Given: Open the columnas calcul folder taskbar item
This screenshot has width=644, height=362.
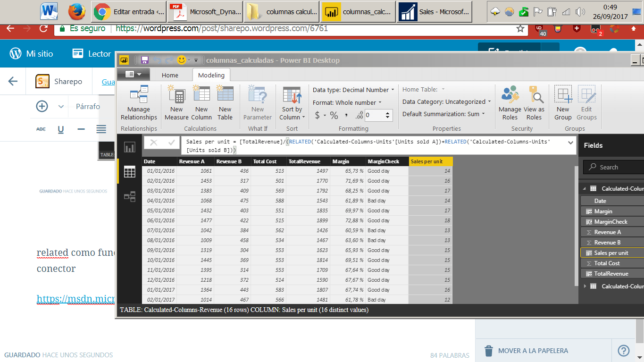Looking at the screenshot, I should point(282,12).
